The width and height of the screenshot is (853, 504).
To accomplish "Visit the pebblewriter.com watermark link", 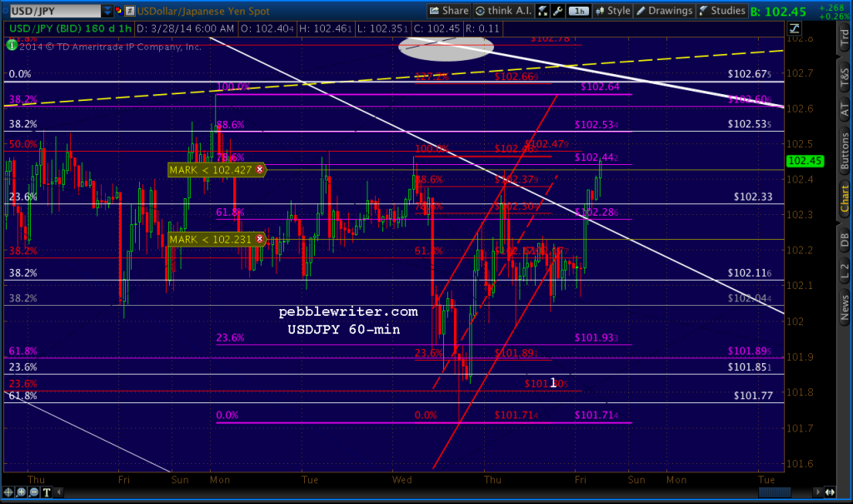I will click(x=348, y=311).
